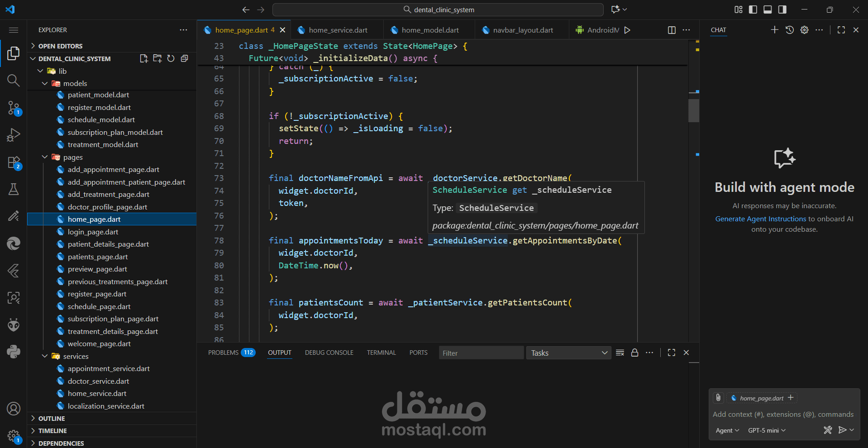Open the Python icon in activity bar

pyautogui.click(x=14, y=352)
